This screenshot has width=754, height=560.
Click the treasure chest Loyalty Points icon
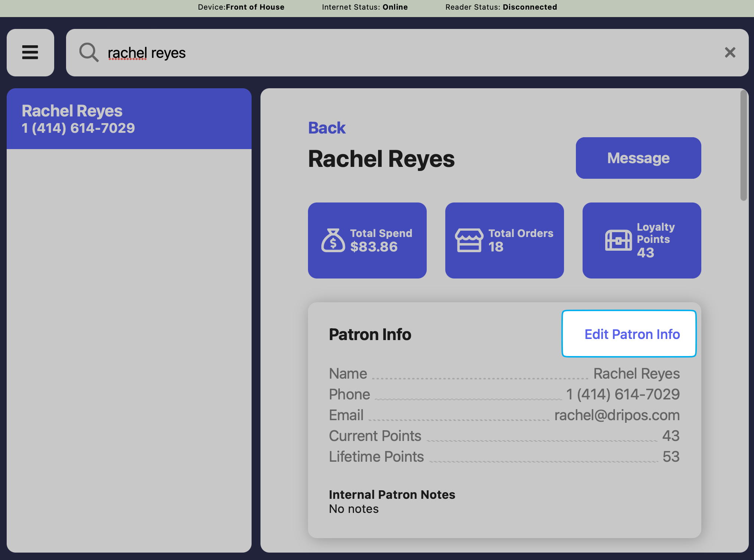click(x=618, y=240)
